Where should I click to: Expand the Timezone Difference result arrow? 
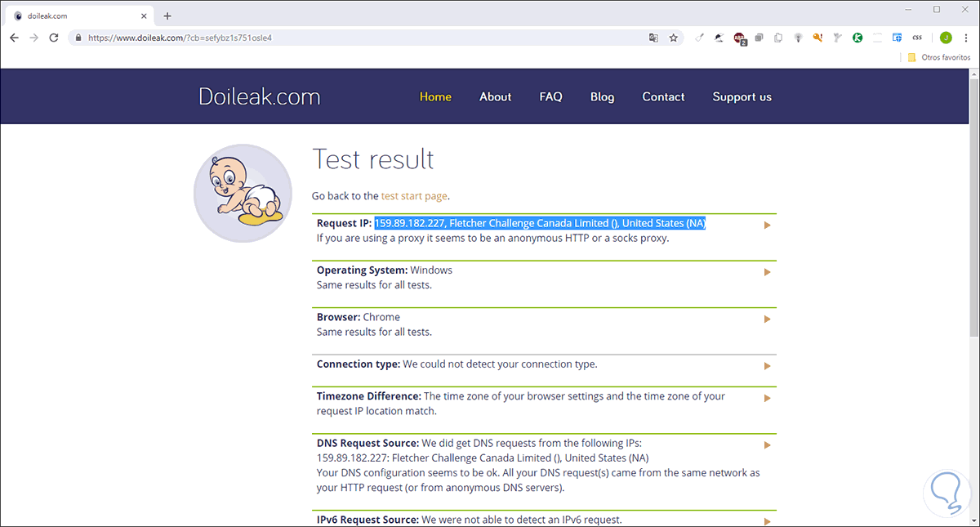(768, 398)
